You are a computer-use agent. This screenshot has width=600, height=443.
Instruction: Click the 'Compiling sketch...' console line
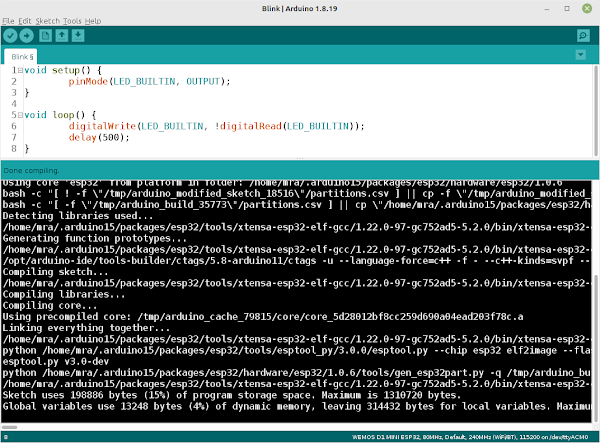pos(55,272)
